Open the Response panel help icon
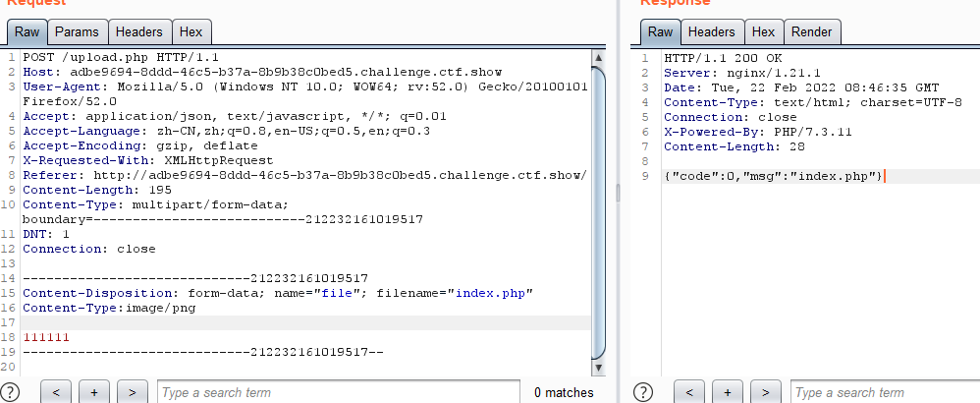Image resolution: width=980 pixels, height=403 pixels. click(x=644, y=392)
